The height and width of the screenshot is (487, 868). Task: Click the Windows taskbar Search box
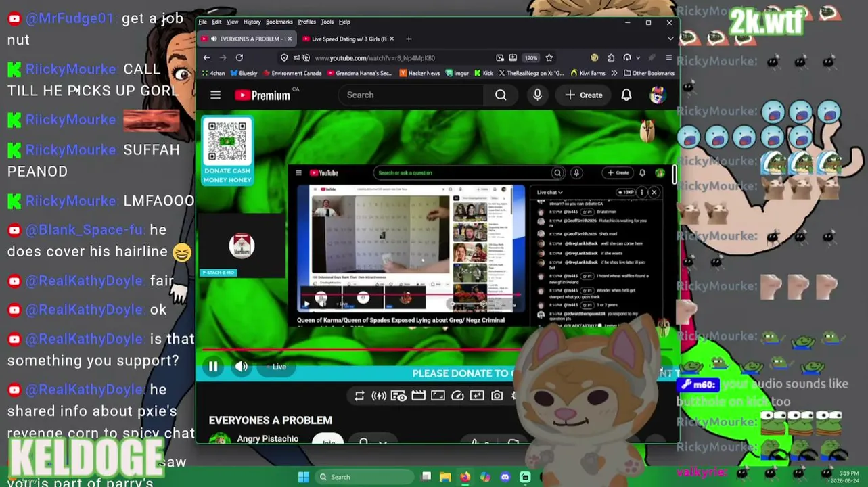point(363,477)
